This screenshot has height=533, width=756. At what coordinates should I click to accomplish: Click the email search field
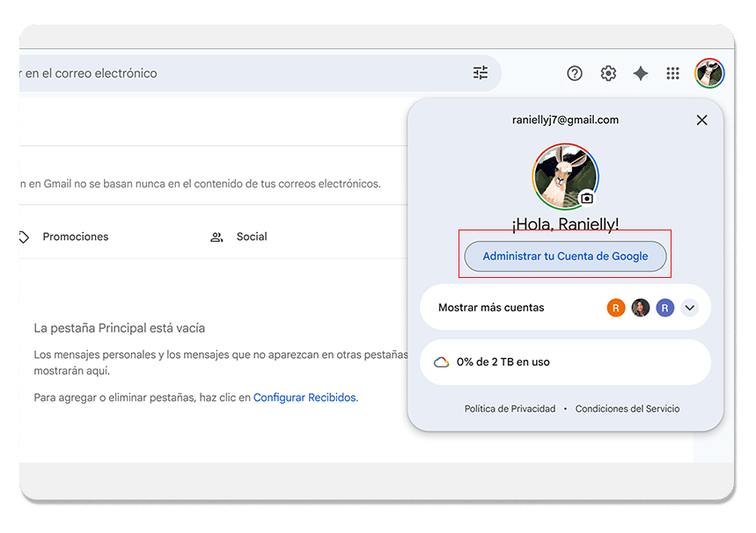pos(238,74)
